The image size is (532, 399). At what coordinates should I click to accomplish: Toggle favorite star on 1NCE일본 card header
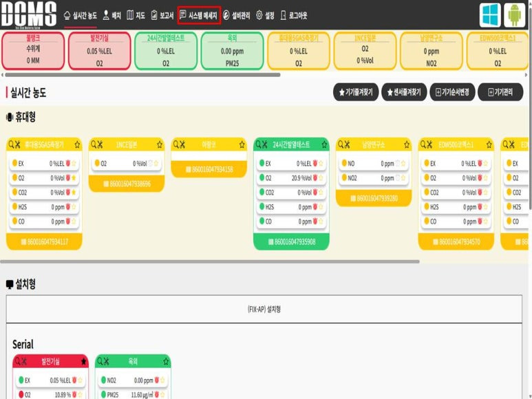160,144
